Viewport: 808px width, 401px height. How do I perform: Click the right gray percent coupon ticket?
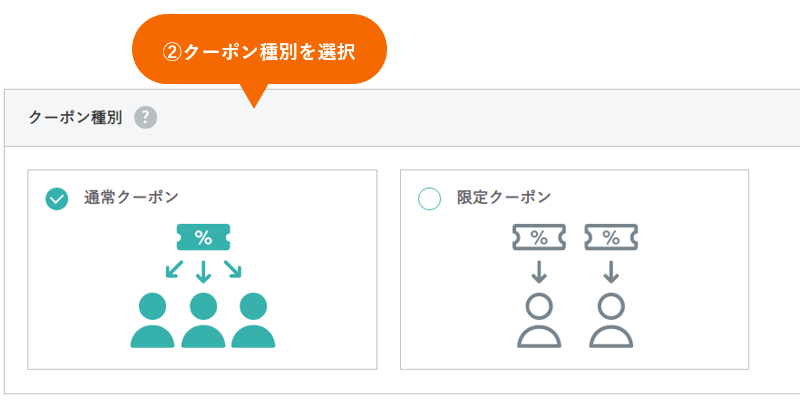click(x=611, y=237)
